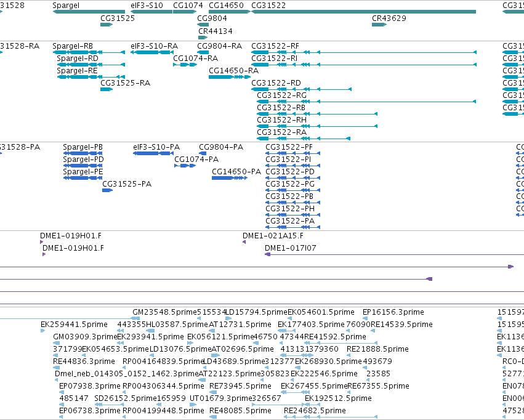
Task: Click transcript CG31522-RD
Action: (276, 83)
